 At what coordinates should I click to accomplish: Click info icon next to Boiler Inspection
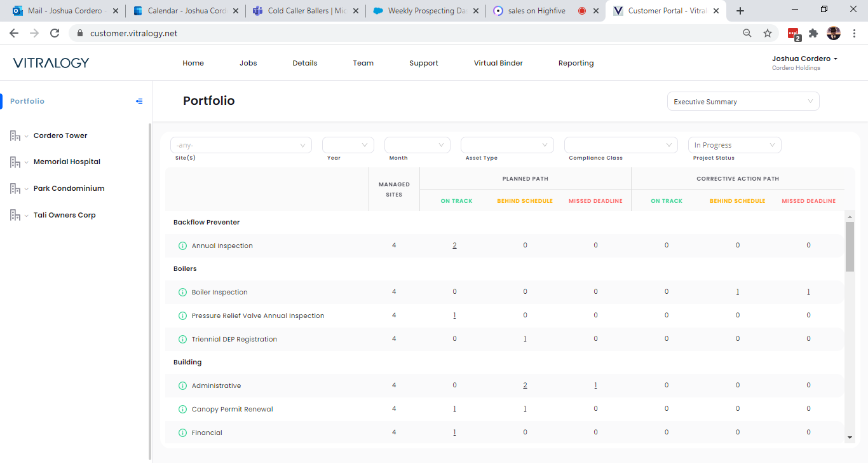pyautogui.click(x=182, y=293)
